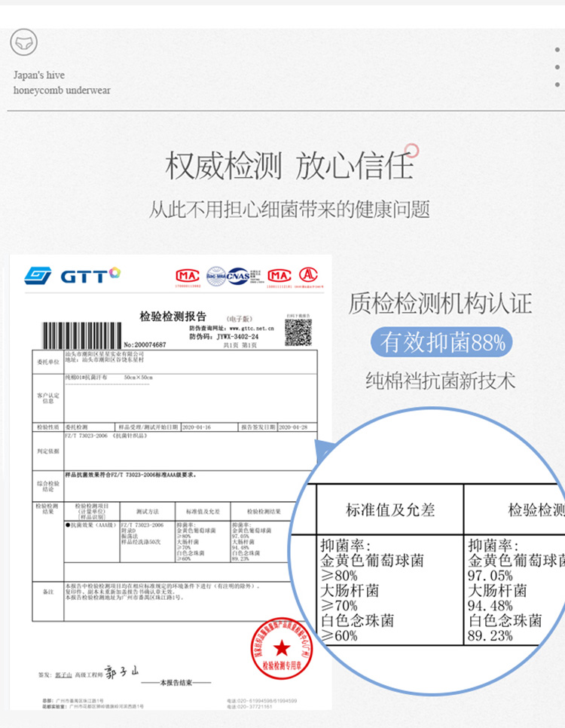Click the 标准值及允差 header in magnified circle
The image size is (565, 728).
390,510
